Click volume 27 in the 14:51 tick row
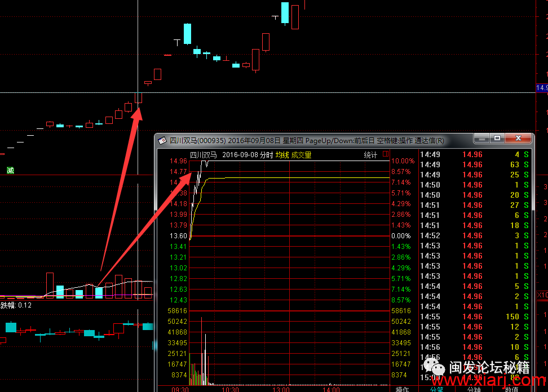Viewport: 548px width, 392px height. point(515,205)
